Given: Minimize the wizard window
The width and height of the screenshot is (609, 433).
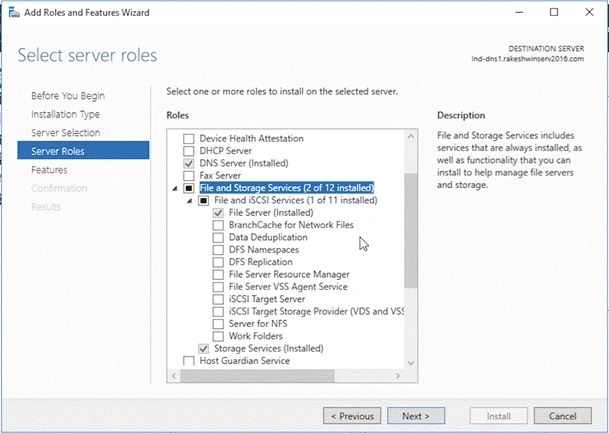Looking at the screenshot, I should tap(519, 12).
